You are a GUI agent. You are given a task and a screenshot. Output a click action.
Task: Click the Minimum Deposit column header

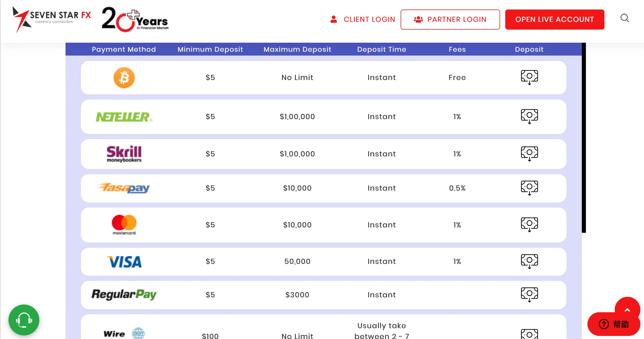[210, 49]
